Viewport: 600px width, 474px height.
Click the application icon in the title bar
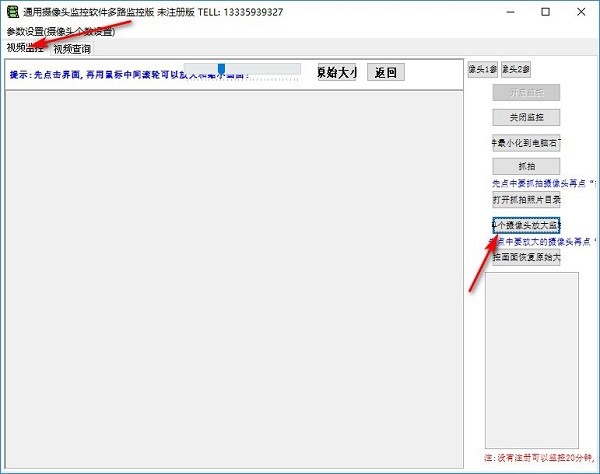pyautogui.click(x=13, y=12)
